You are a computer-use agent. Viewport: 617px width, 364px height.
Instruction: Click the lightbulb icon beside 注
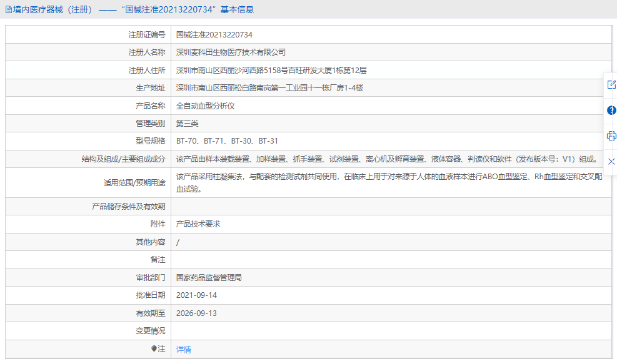(x=154, y=348)
